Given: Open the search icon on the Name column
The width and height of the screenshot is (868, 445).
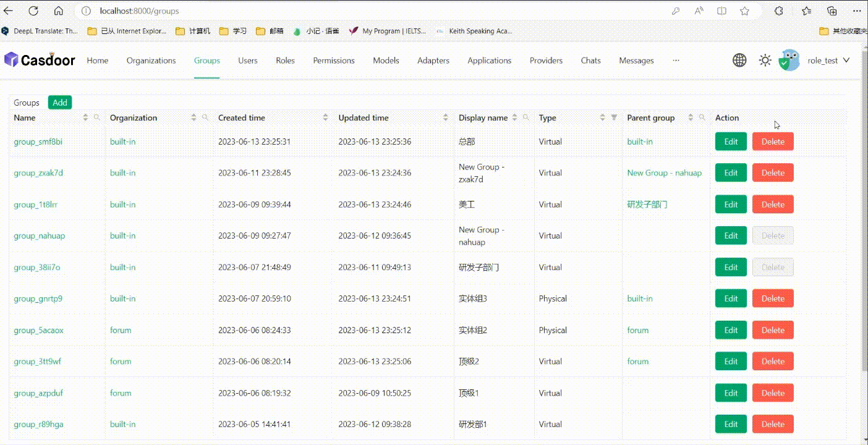Looking at the screenshot, I should [97, 117].
